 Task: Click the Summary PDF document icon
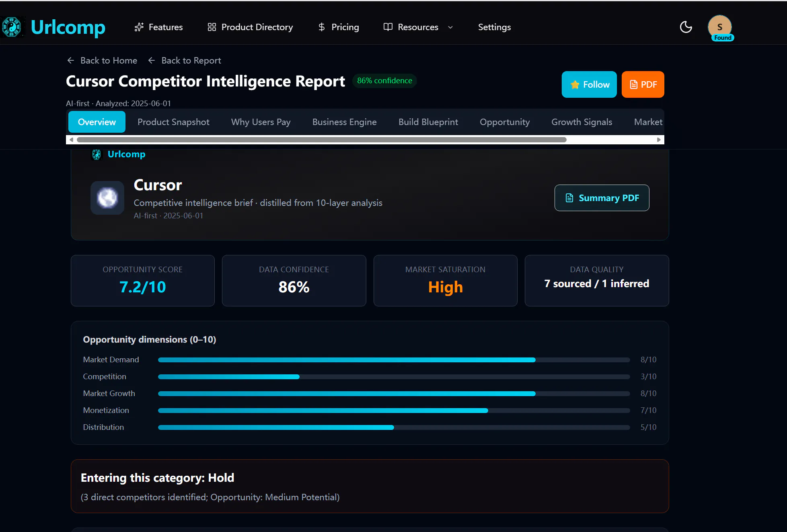(x=569, y=198)
